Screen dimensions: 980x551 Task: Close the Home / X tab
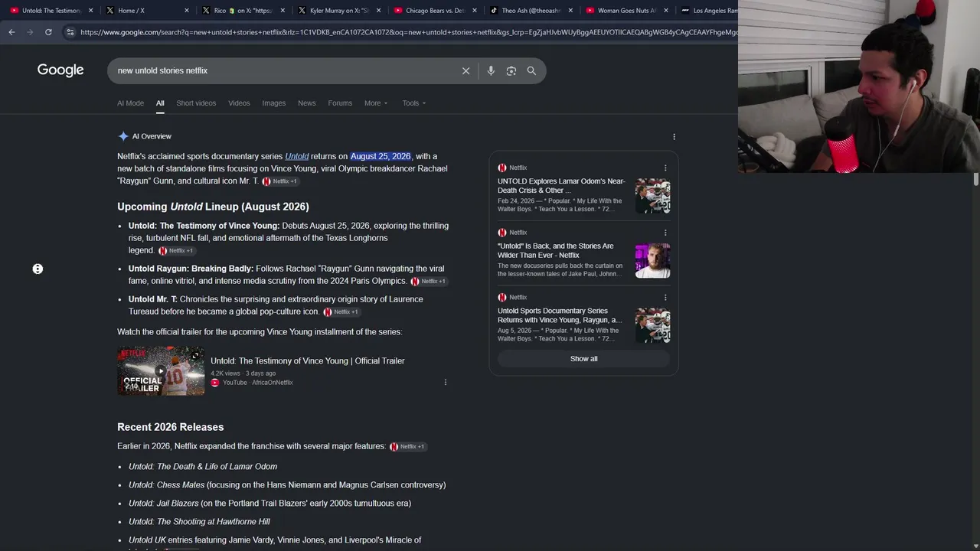point(187,11)
